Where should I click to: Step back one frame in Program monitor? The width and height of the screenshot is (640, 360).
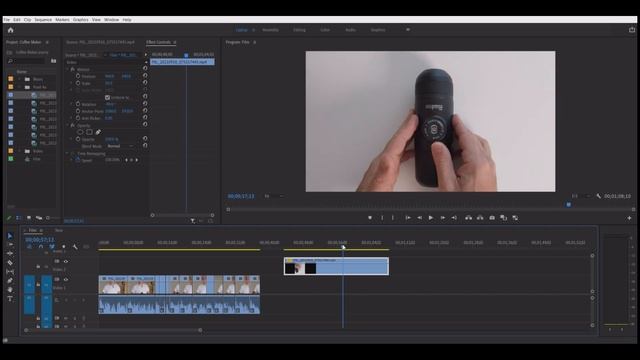(x=419, y=218)
